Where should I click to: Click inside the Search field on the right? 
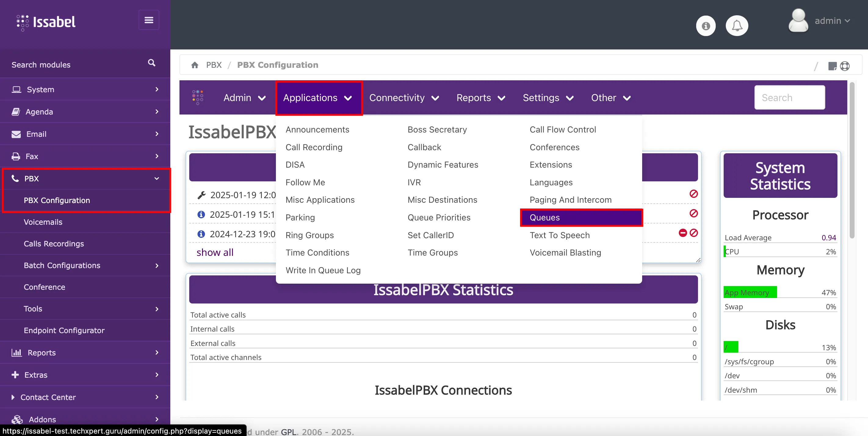coord(790,97)
